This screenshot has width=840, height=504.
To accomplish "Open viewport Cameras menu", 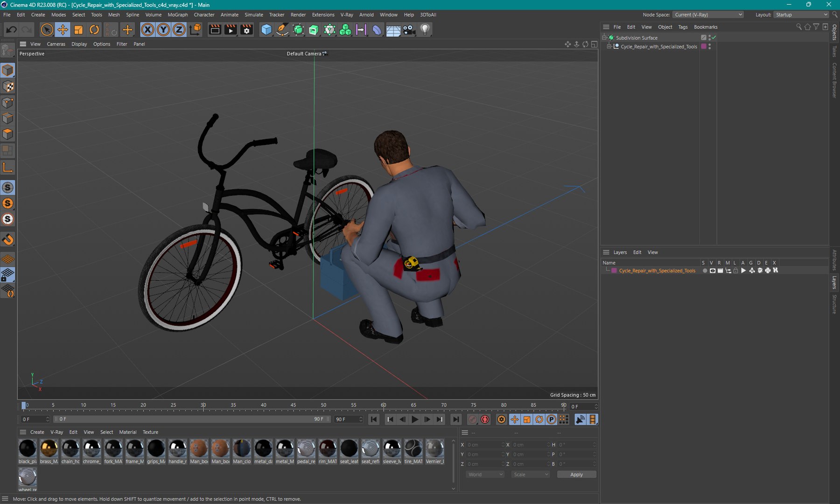I will coord(56,44).
